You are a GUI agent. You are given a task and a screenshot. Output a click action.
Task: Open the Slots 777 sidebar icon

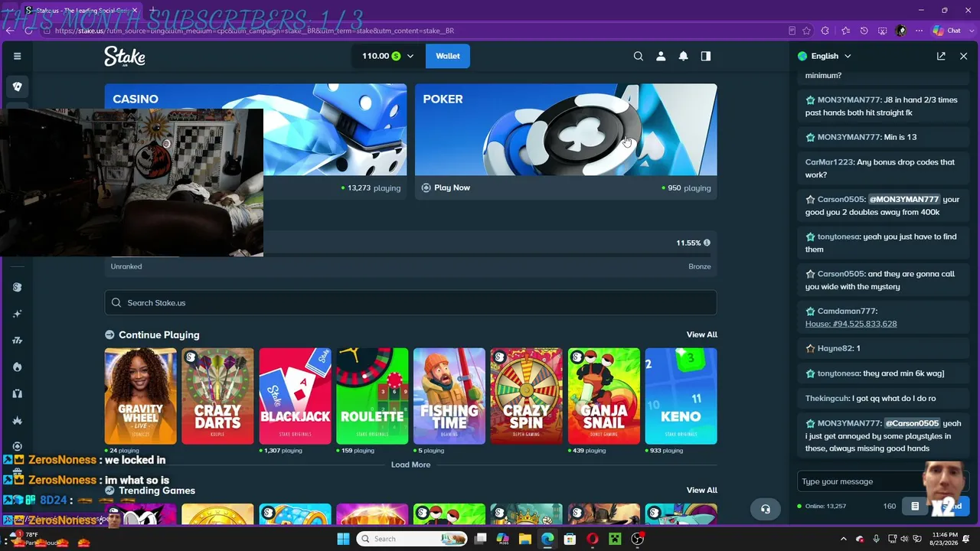pyautogui.click(x=17, y=341)
